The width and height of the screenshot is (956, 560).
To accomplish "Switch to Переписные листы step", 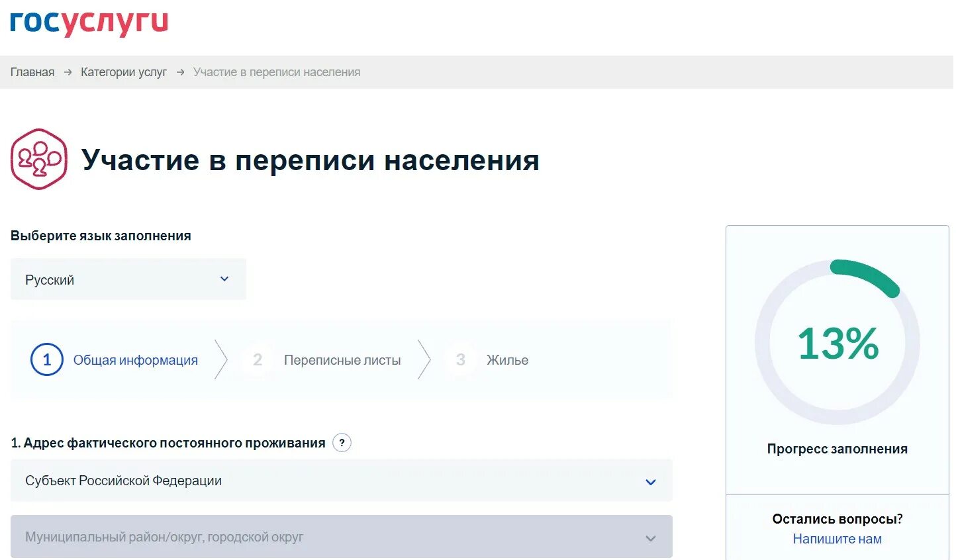I will point(342,360).
